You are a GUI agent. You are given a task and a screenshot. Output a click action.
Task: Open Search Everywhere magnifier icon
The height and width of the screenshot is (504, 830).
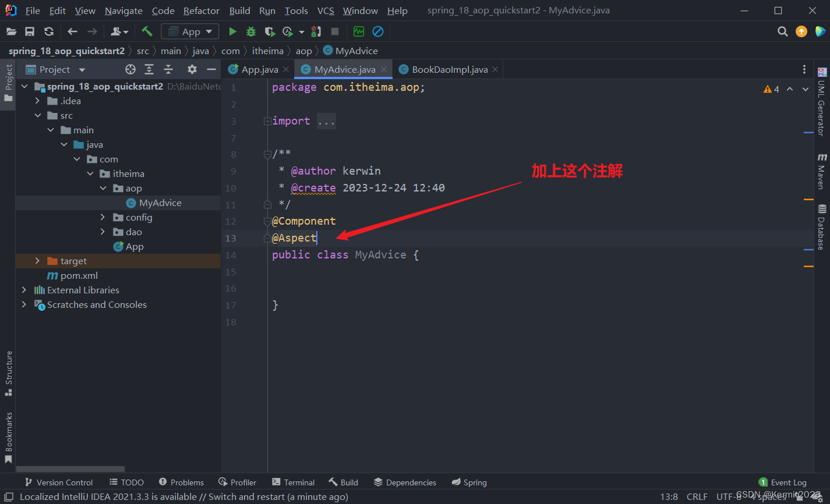(783, 31)
